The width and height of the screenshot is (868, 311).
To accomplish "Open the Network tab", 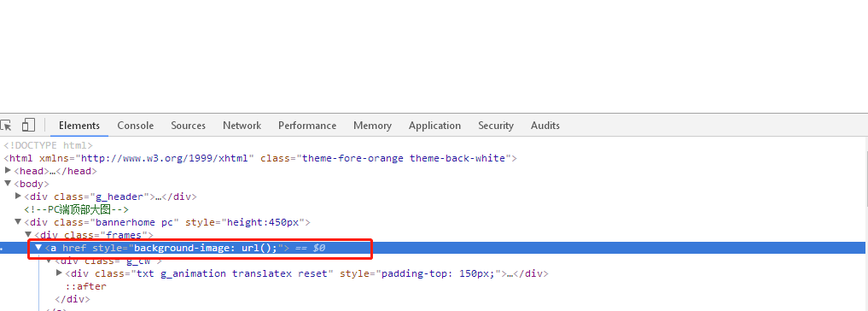I will click(242, 126).
